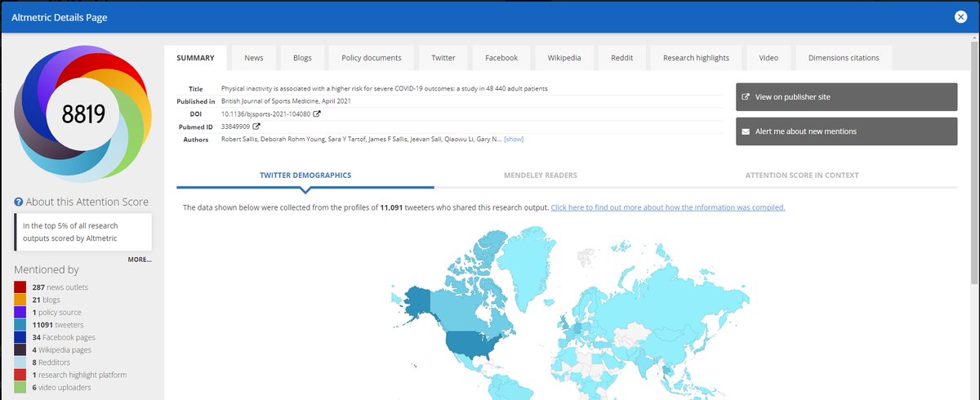This screenshot has height=400, width=980.
Task: Select the SUMMARY tab
Action: [x=195, y=58]
